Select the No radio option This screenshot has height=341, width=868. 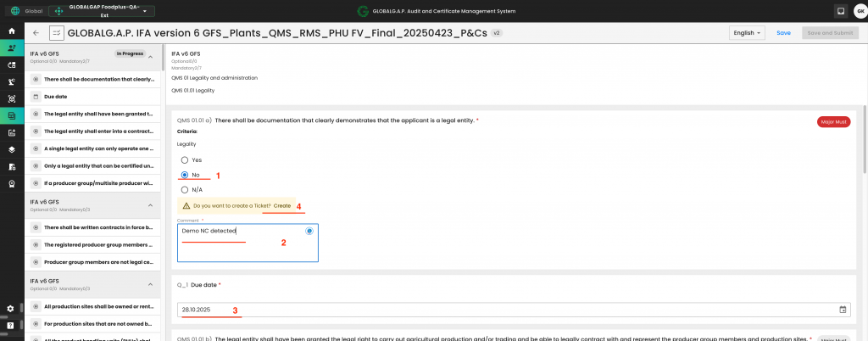coord(186,175)
